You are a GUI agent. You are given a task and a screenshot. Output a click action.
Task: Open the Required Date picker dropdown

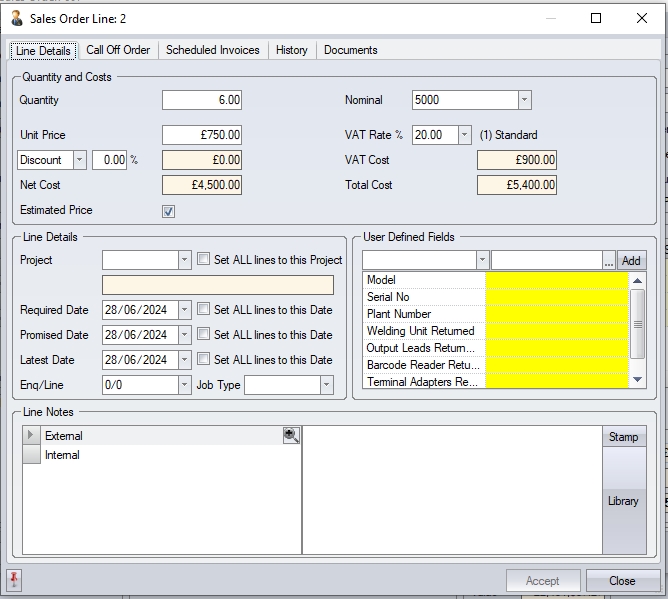184,310
